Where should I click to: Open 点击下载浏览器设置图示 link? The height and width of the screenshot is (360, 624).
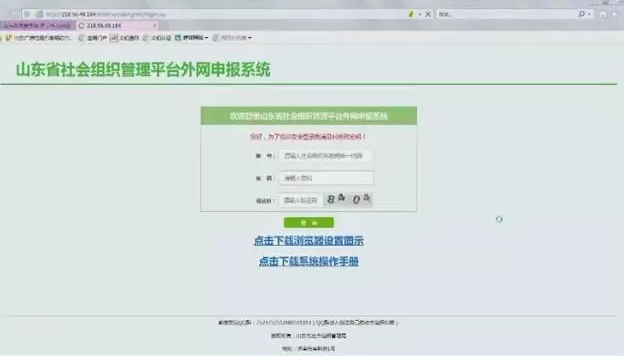tap(309, 241)
